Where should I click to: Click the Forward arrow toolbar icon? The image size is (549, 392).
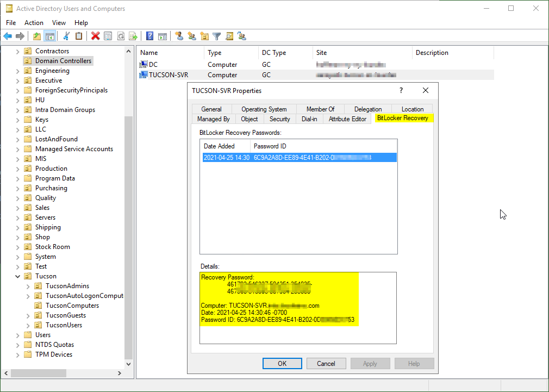[x=20, y=36]
